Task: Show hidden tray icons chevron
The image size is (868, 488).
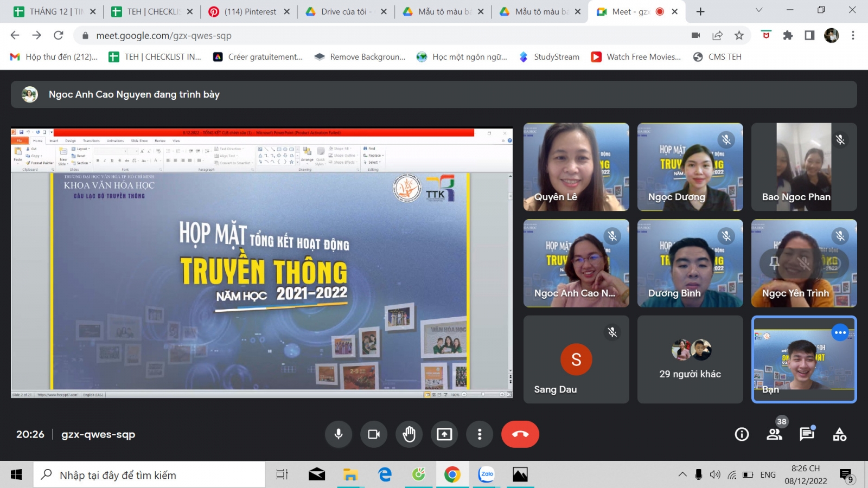Action: pyautogui.click(x=682, y=474)
